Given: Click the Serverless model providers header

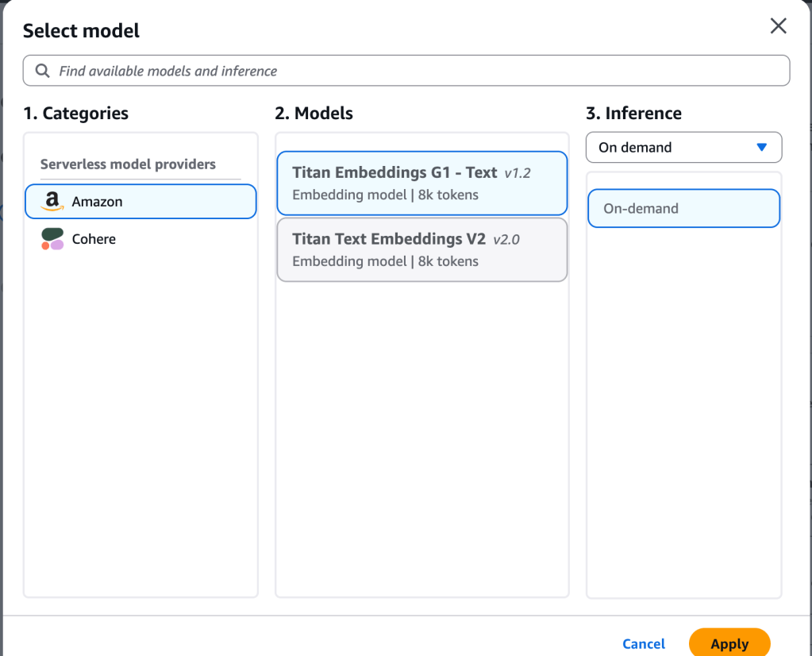Looking at the screenshot, I should (x=128, y=164).
